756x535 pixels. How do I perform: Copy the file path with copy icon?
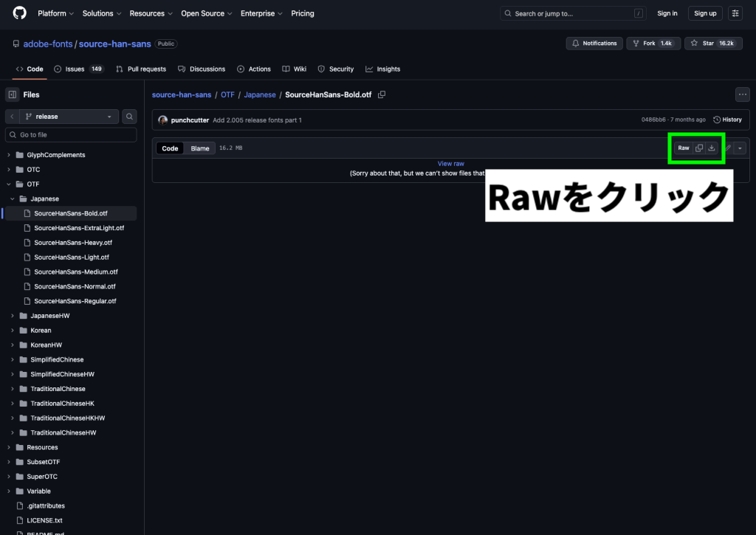pyautogui.click(x=382, y=94)
